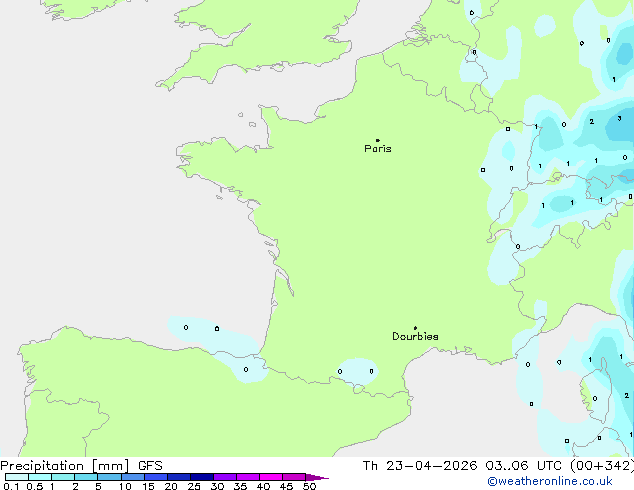This screenshot has height=490, width=634.
Task: Pick the 0.1–0.5 mm legend color swatch
Action: 17,477
